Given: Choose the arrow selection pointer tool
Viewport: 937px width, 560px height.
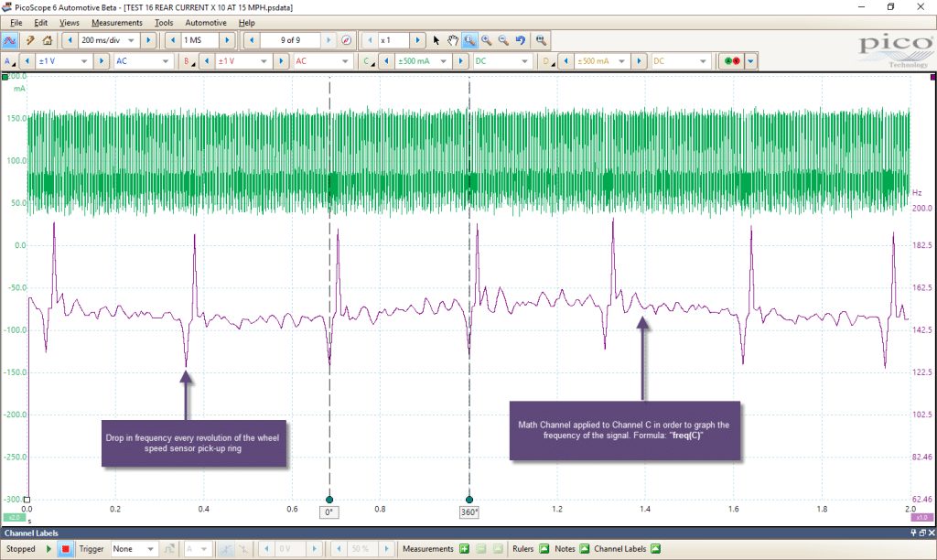Looking at the screenshot, I should pos(436,40).
